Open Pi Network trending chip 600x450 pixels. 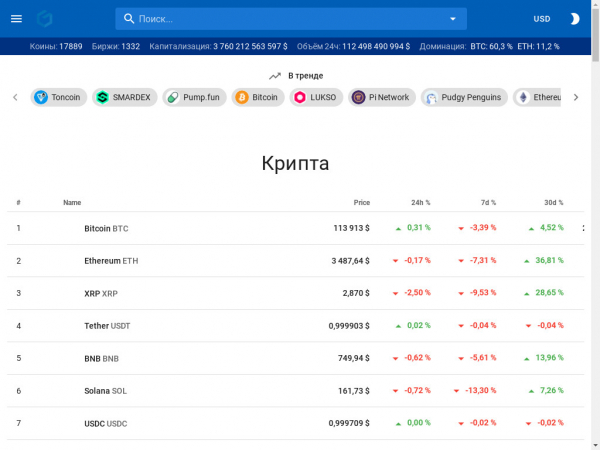point(382,97)
